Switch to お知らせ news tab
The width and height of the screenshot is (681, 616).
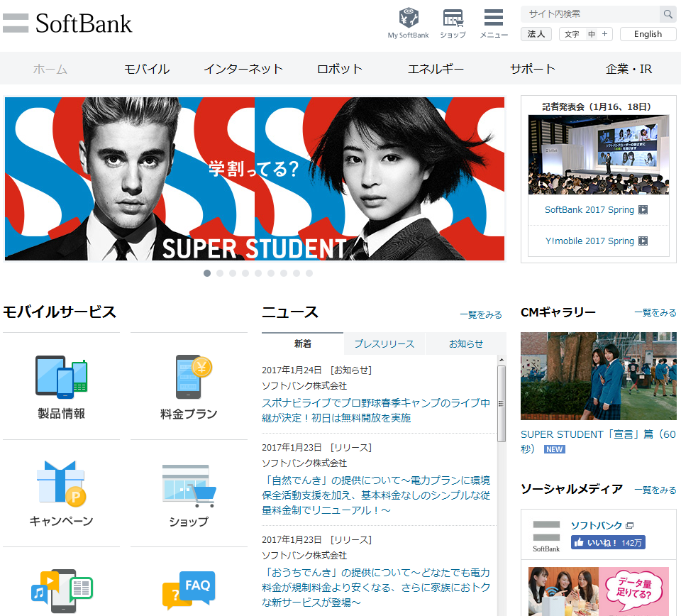click(x=466, y=344)
